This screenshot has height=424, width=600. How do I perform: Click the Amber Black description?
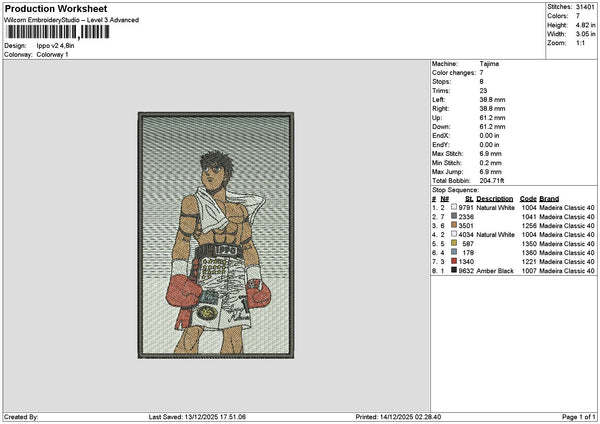[x=495, y=271]
